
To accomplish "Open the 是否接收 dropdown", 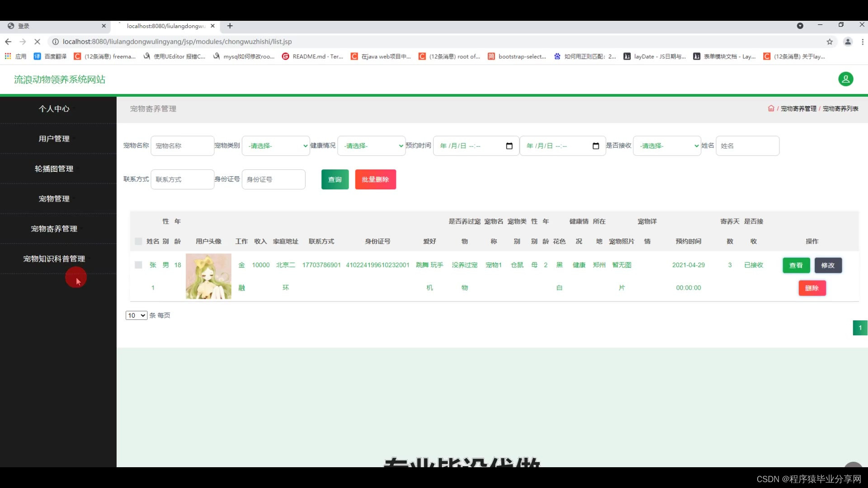I will (667, 146).
